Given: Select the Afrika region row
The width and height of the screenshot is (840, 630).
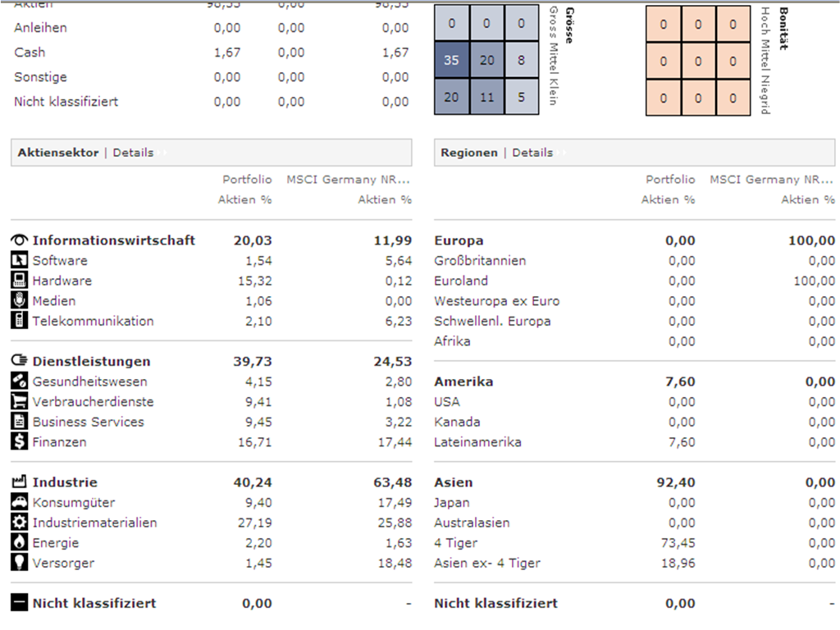Looking at the screenshot, I should tap(634, 341).
